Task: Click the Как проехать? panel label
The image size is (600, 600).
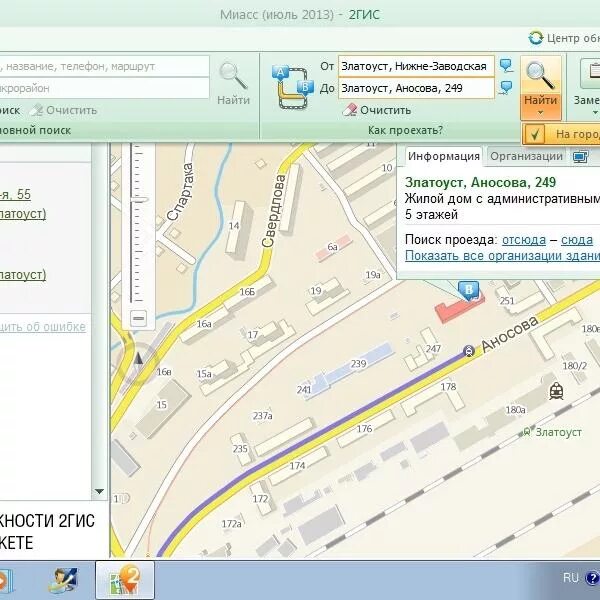Action: point(405,130)
